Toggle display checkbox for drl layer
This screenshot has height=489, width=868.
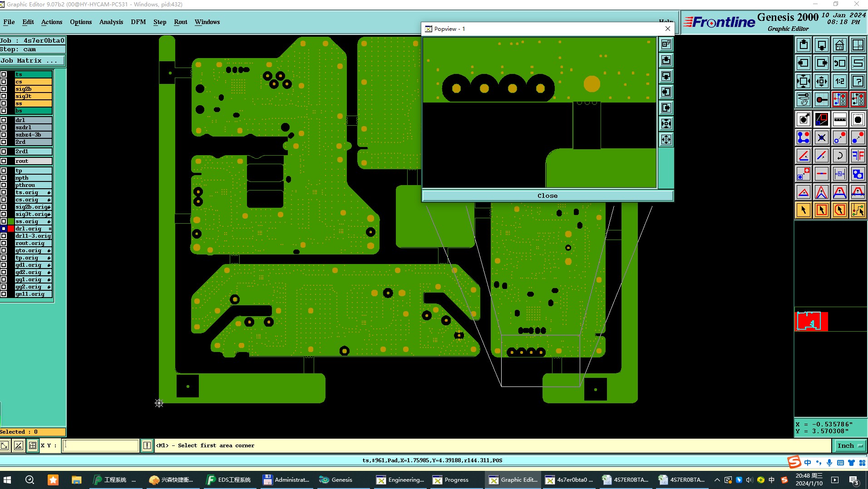[x=4, y=120]
